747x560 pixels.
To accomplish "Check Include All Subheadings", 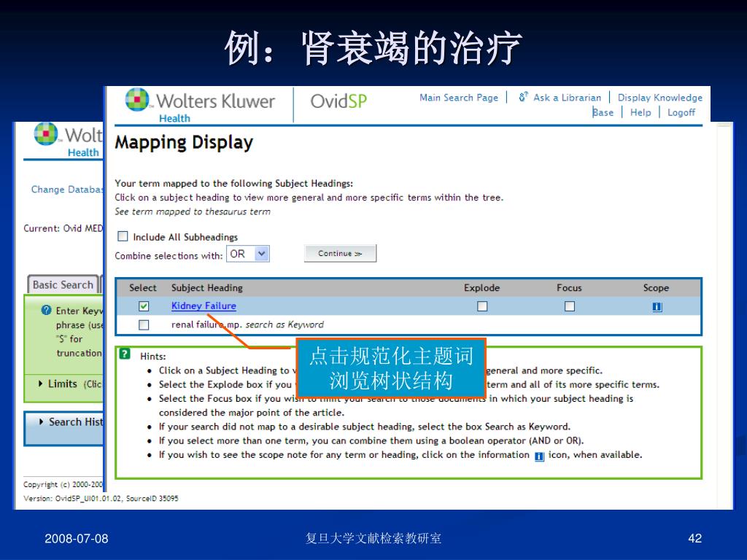I will click(123, 236).
